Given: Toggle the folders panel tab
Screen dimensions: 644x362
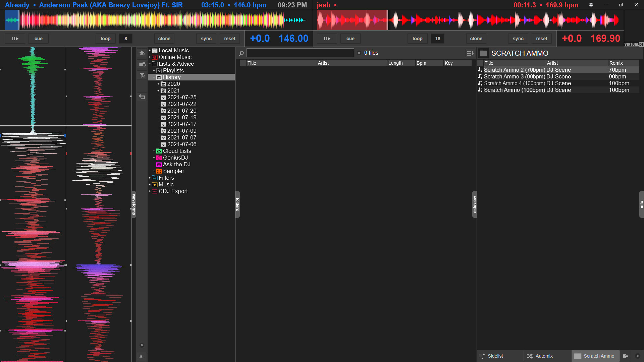Looking at the screenshot, I should [237, 204].
